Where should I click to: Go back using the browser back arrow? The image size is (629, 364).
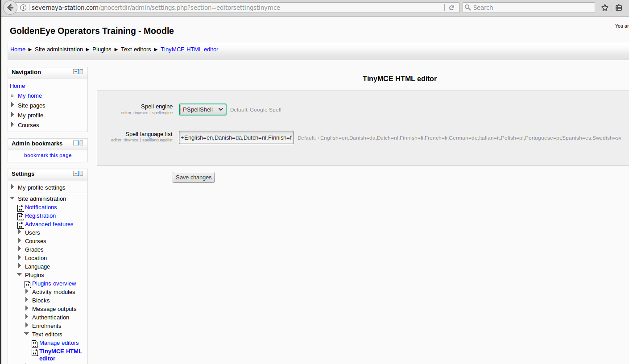pos(10,8)
